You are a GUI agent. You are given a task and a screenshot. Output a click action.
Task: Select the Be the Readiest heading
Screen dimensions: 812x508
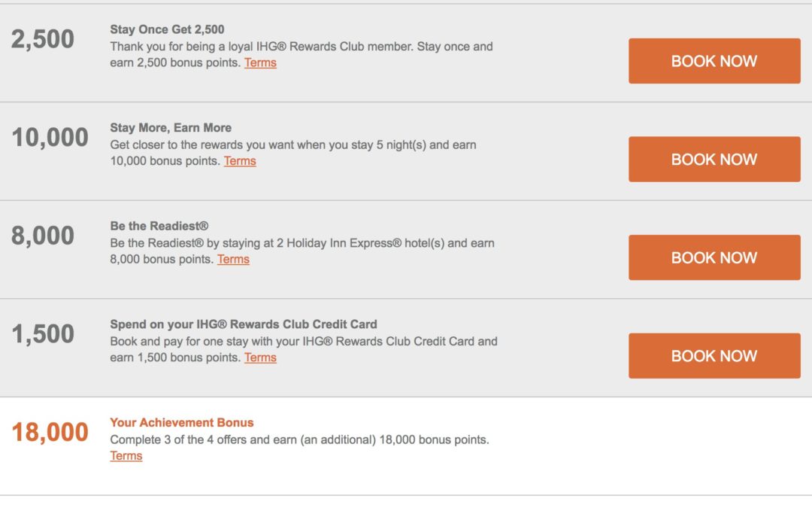point(159,226)
